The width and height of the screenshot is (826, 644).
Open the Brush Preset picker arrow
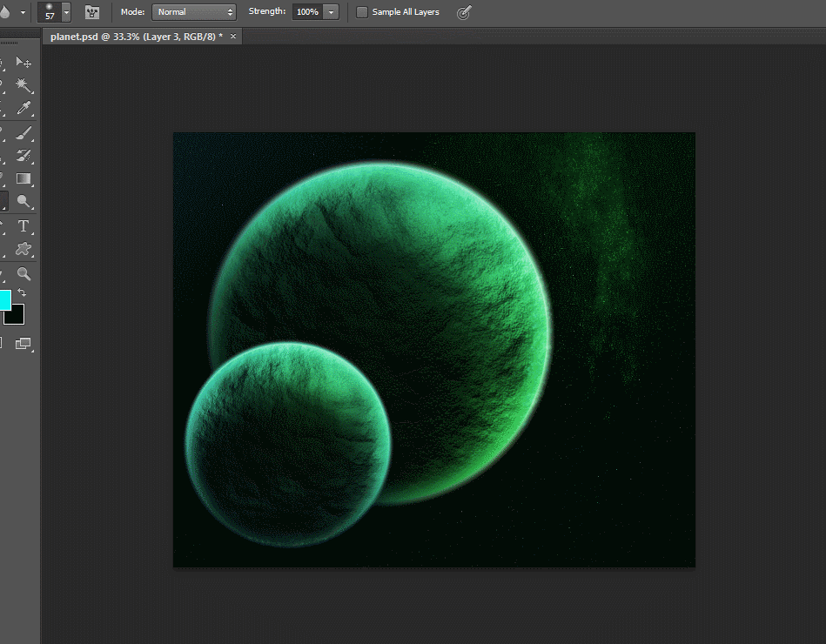click(x=66, y=12)
